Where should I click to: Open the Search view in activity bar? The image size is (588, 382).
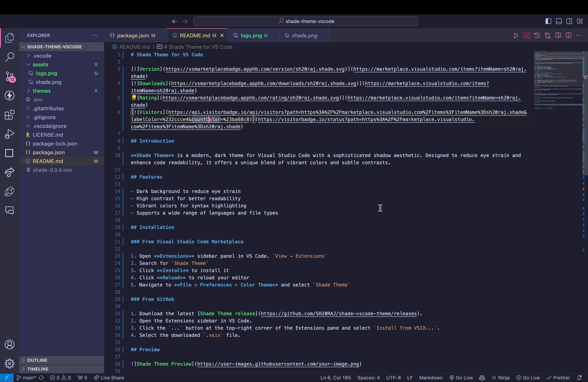pyautogui.click(x=10, y=57)
